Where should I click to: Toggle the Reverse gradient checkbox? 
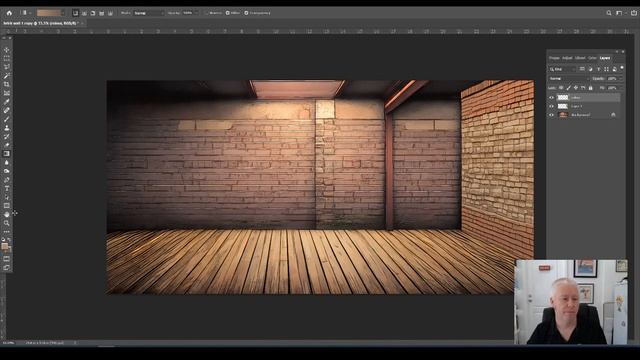tap(207, 13)
